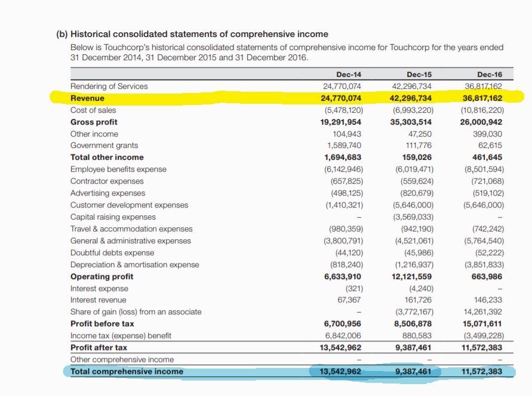
Task: Click the 'Other comprehensive income' row label
Action: (x=122, y=360)
